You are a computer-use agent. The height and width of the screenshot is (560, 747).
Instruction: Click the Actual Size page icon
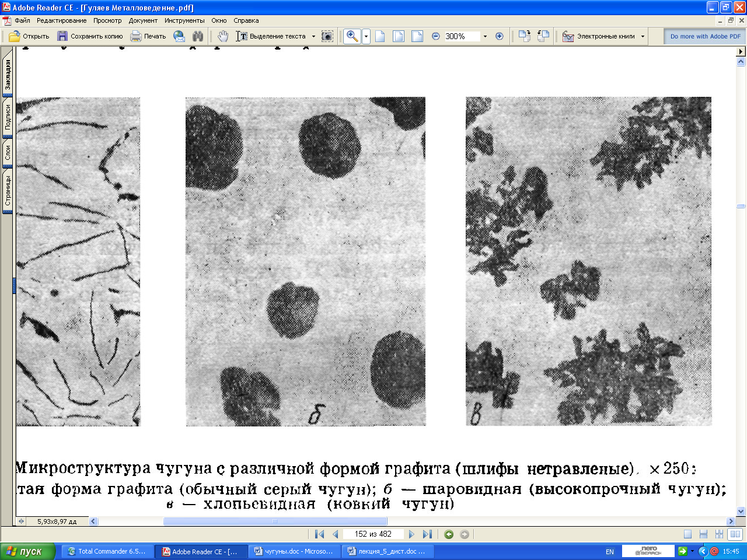tap(380, 36)
